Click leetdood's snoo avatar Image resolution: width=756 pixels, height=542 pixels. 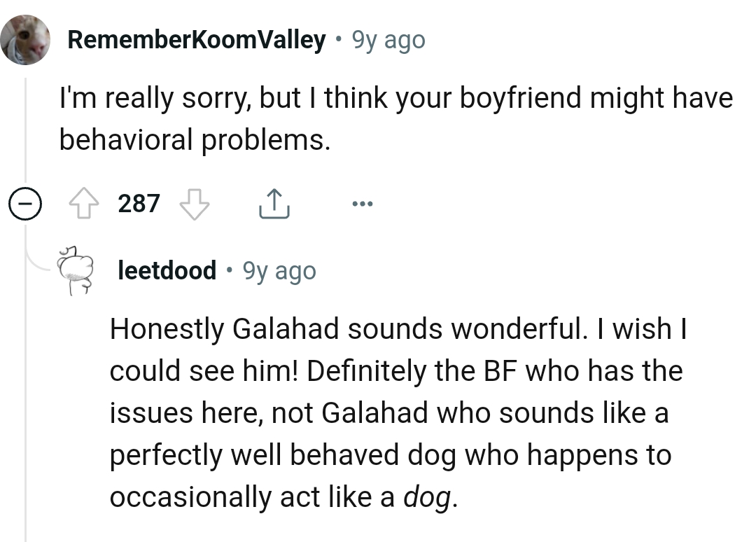point(75,270)
